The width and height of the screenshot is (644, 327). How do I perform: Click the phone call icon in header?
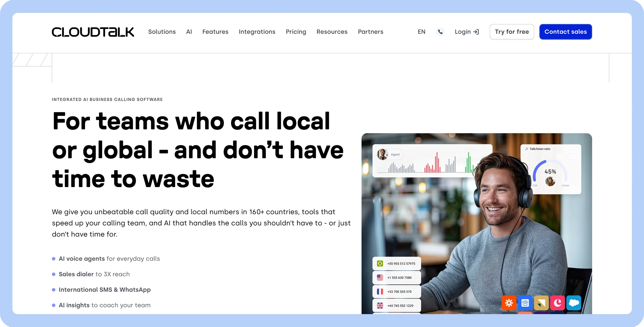point(440,32)
